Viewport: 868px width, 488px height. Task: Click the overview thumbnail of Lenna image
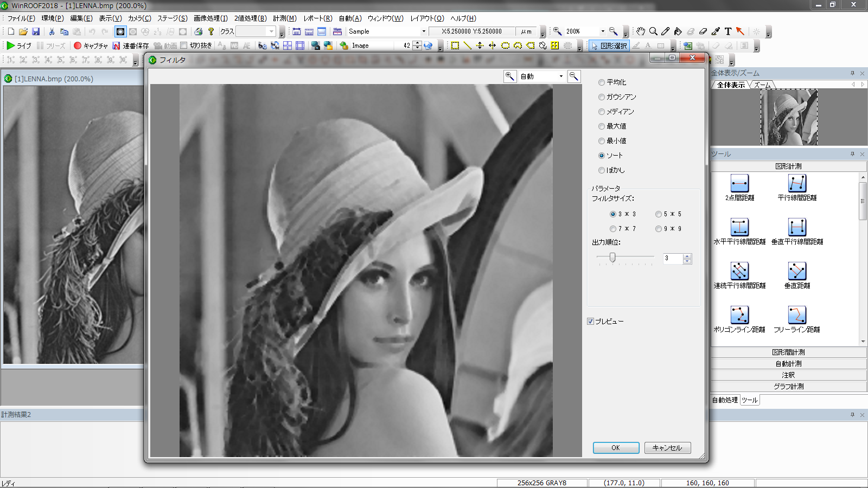(789, 118)
